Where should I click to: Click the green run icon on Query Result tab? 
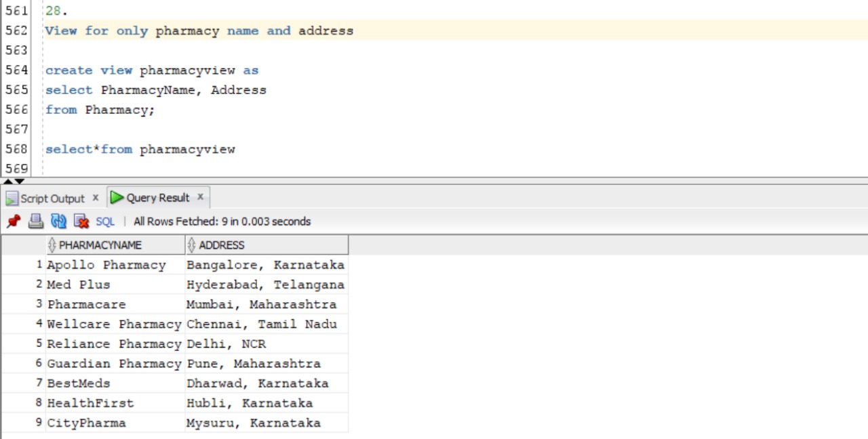(x=117, y=197)
